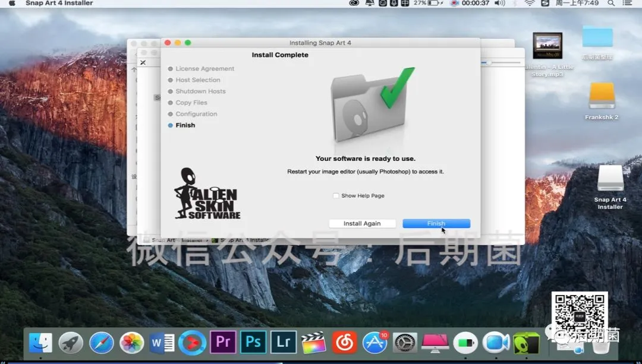Image resolution: width=642 pixels, height=364 pixels.
Task: Close the Installing Snap Art 4 window
Action: tap(168, 43)
